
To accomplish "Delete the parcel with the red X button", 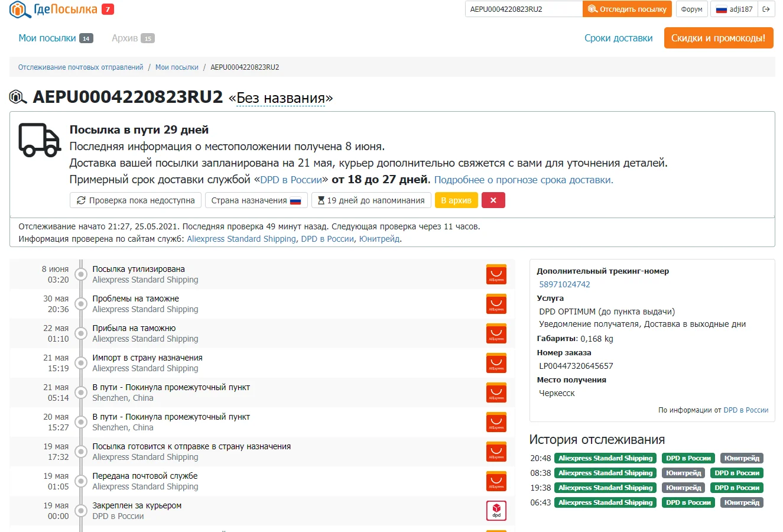I will [493, 200].
